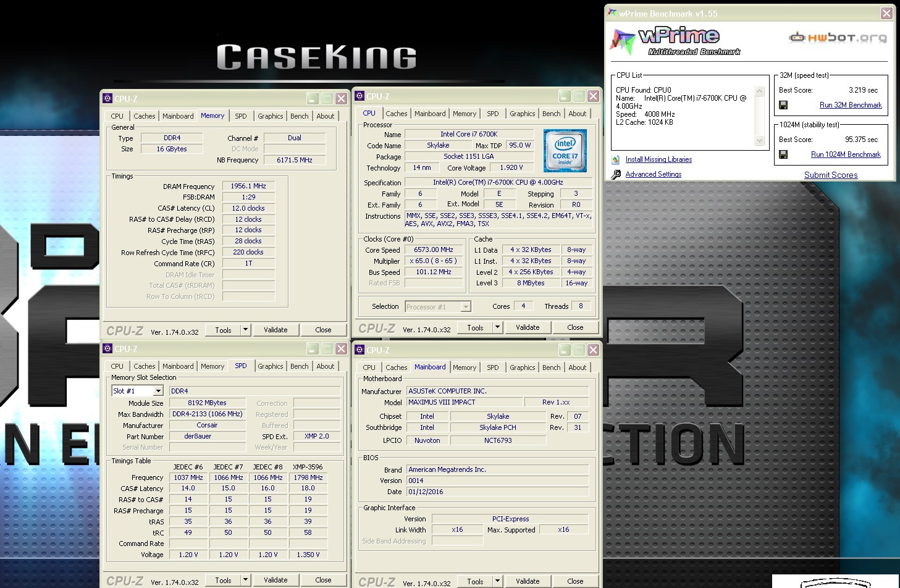The image size is (900, 588).
Task: Click Validate in the CPU window
Action: 528,327
